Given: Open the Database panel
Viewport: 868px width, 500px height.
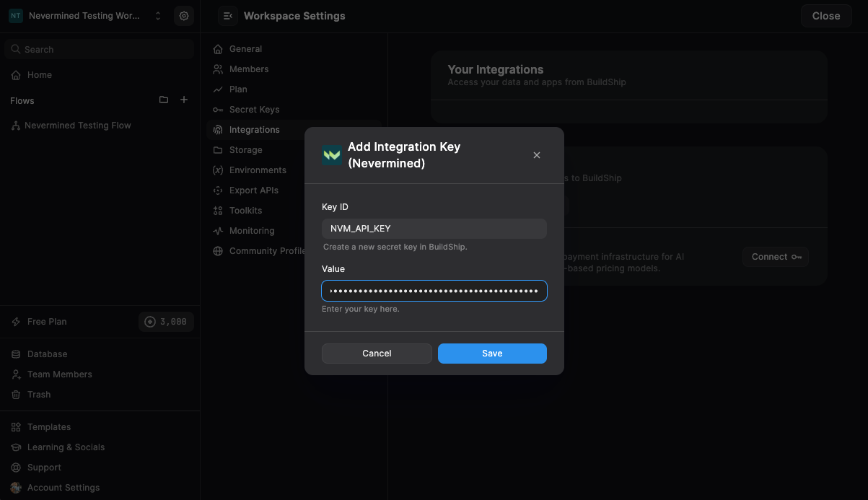Looking at the screenshot, I should click(x=45, y=354).
